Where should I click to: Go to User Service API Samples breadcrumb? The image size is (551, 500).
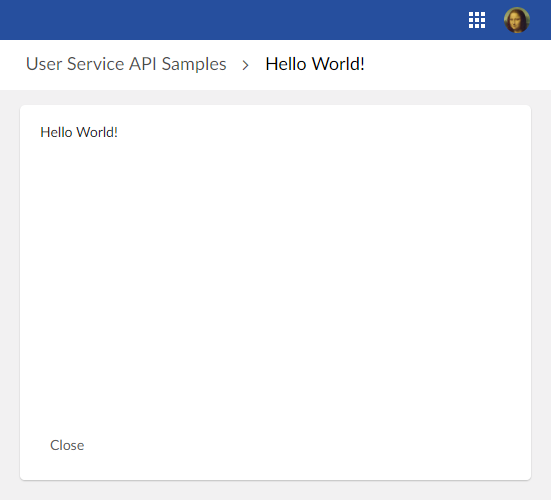click(126, 64)
